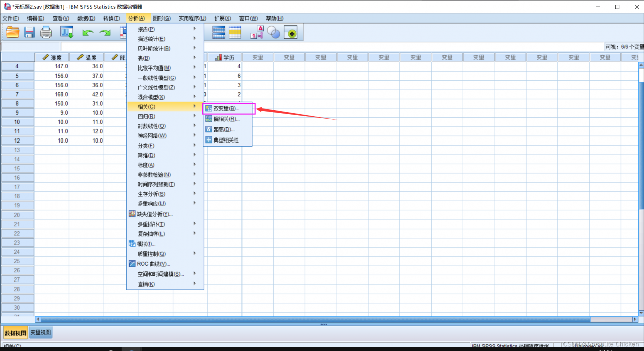Choose 距离(D)... menu entry
The width and height of the screenshot is (644, 351).
(x=227, y=130)
